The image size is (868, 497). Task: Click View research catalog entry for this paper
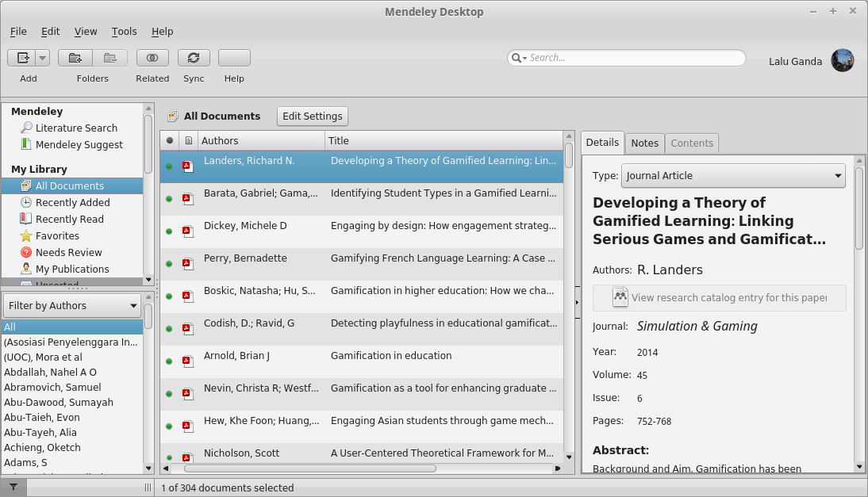click(x=720, y=298)
